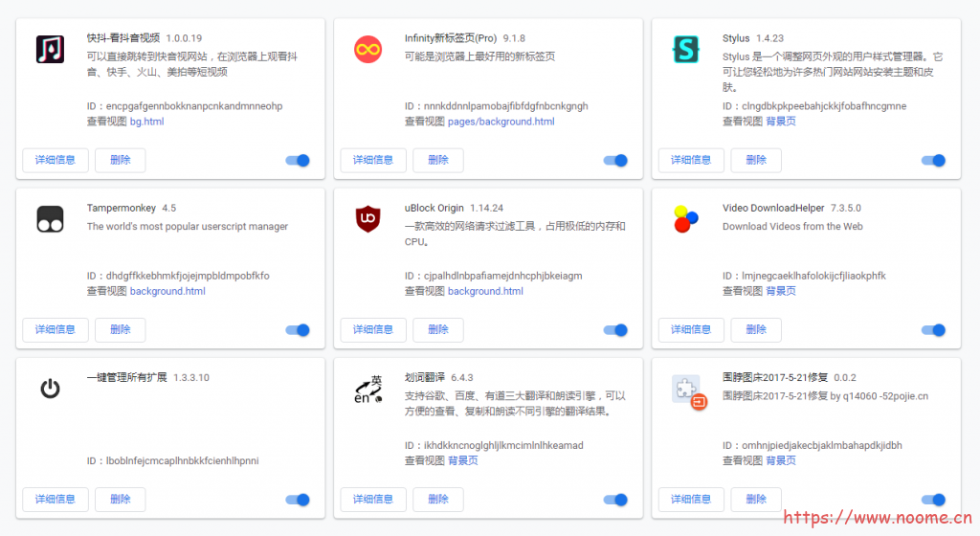980x536 pixels.
Task: Open Tampermonkey background.html link
Action: click(167, 291)
